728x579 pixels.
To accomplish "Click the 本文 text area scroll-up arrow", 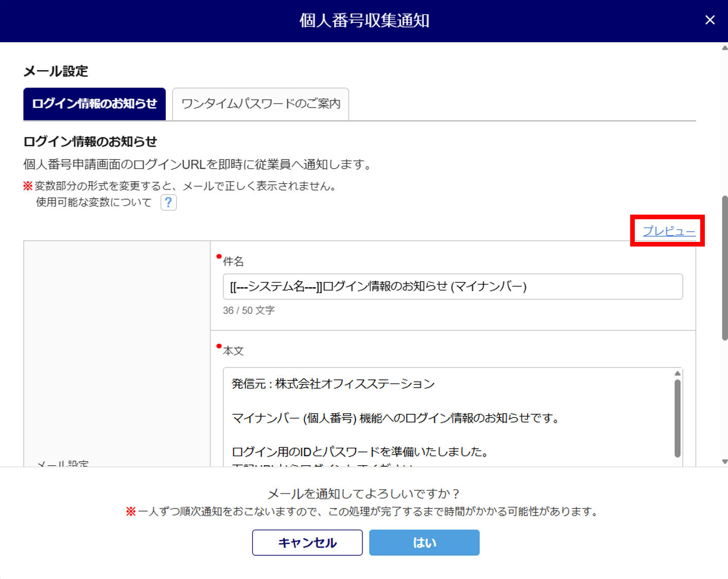I will [x=678, y=374].
